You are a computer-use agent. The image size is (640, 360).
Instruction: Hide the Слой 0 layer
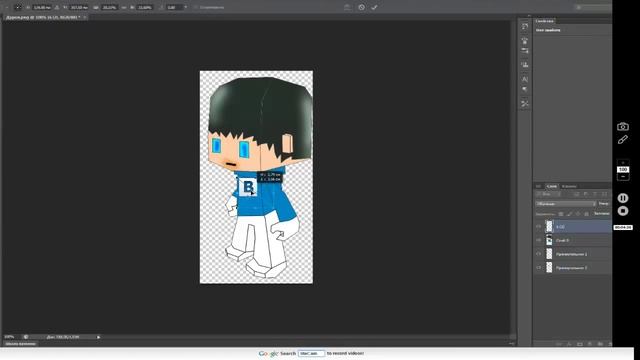pos(538,240)
